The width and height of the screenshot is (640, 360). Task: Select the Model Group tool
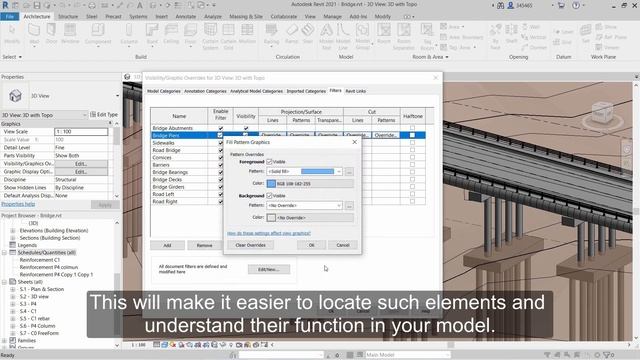tap(362, 36)
